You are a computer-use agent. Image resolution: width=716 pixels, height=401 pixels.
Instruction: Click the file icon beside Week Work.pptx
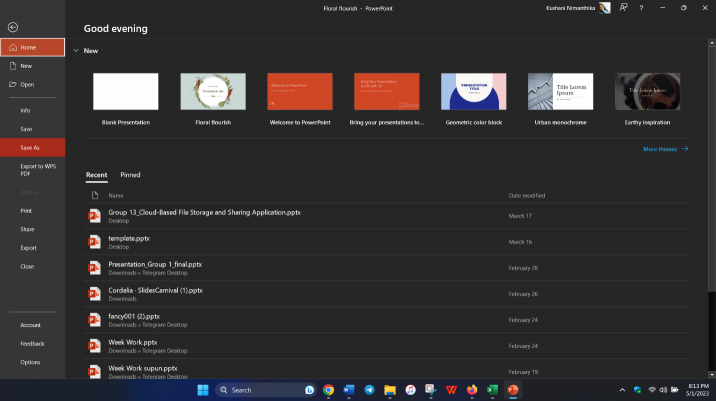95,346
